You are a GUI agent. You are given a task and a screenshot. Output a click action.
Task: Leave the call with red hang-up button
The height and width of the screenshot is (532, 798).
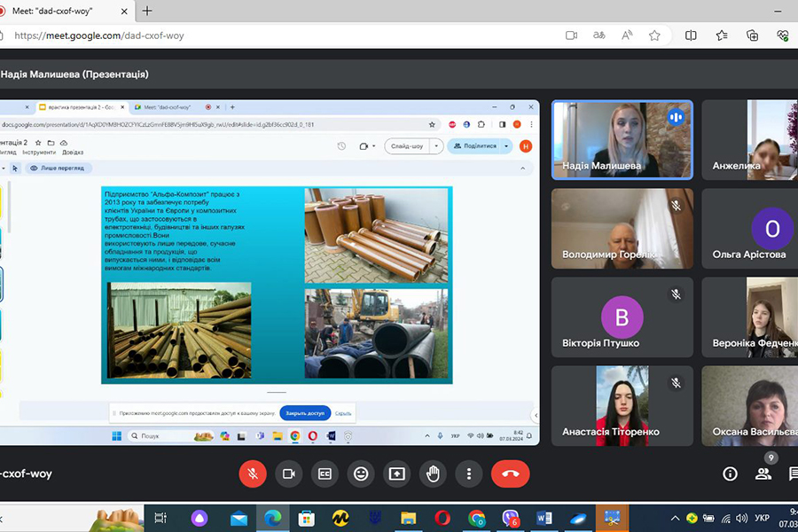click(x=510, y=473)
